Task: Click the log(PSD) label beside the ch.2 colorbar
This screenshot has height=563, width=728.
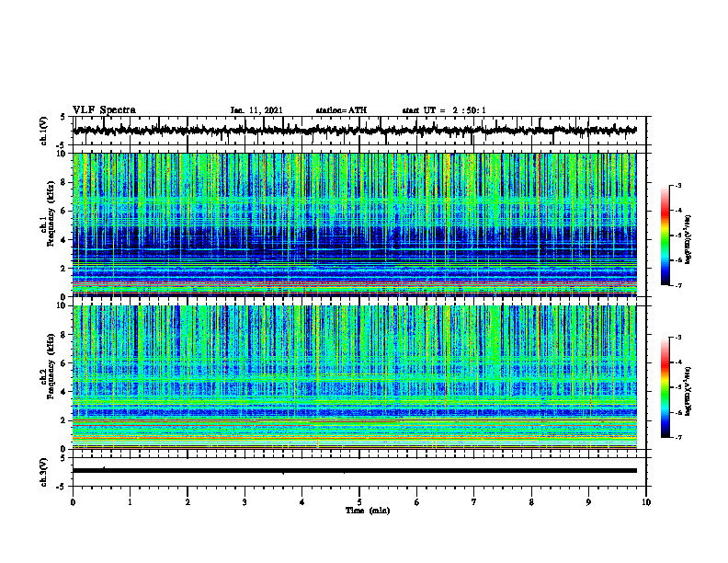Action: pyautogui.click(x=688, y=391)
